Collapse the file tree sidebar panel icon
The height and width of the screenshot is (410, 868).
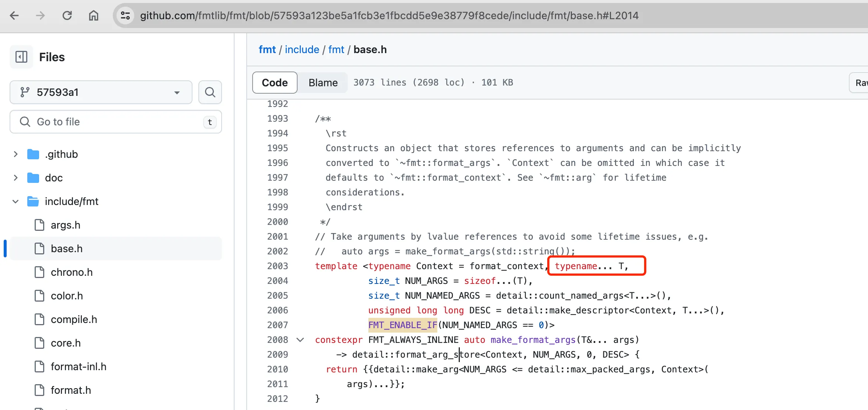click(x=21, y=57)
